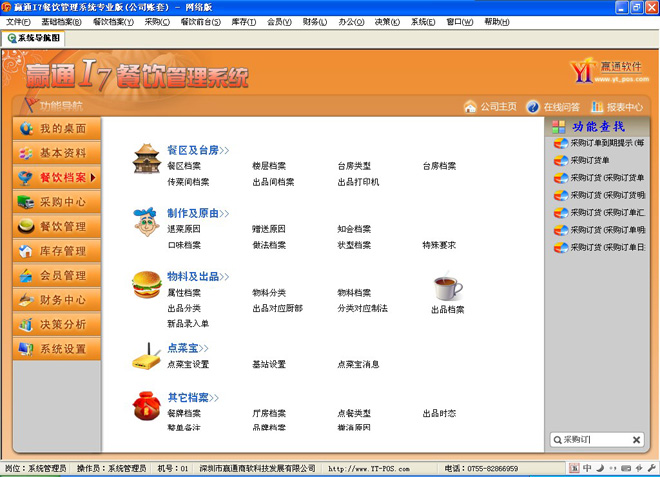Open the 报表中心 report center

617,107
